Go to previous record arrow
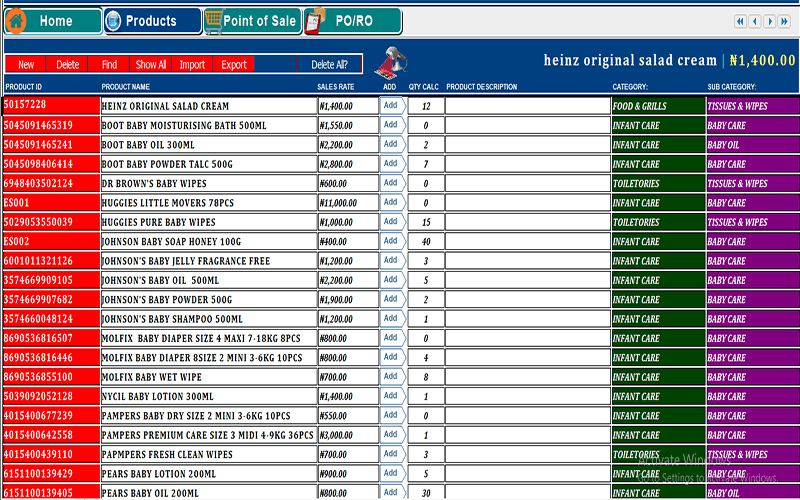The image size is (800, 500). tap(755, 21)
